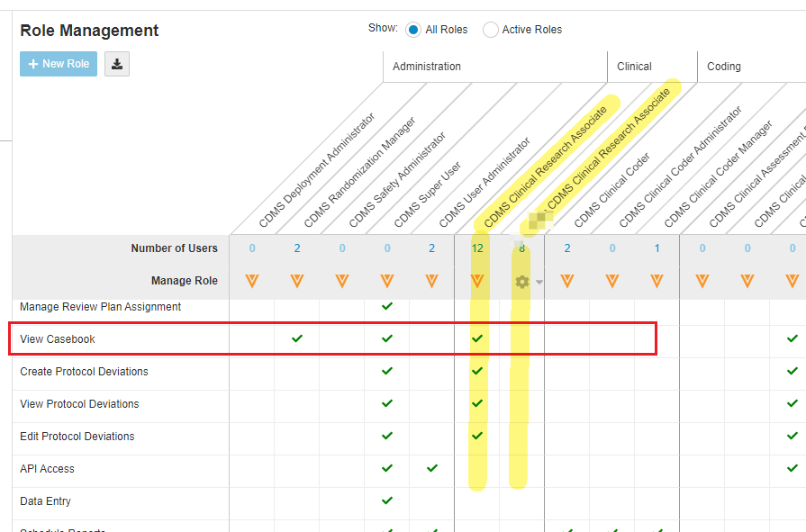The image size is (806, 532).
Task: Toggle View Casebook checkmark for Randomization Manager
Action: [297, 338]
